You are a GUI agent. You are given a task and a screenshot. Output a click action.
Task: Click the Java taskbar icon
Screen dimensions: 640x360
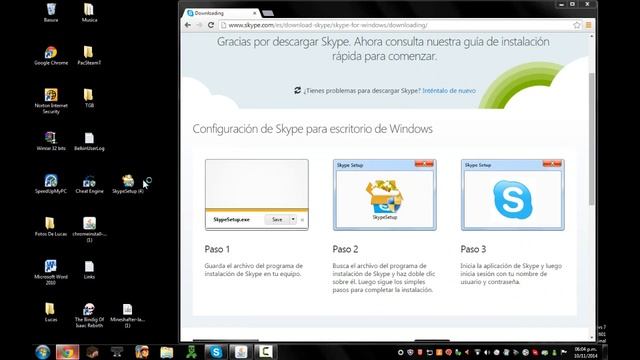[240, 352]
